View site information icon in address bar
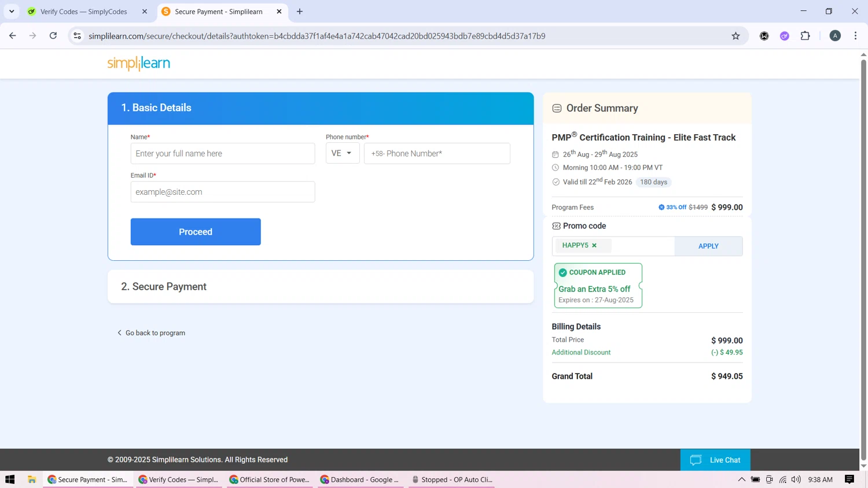Image resolution: width=868 pixels, height=488 pixels. [x=77, y=36]
